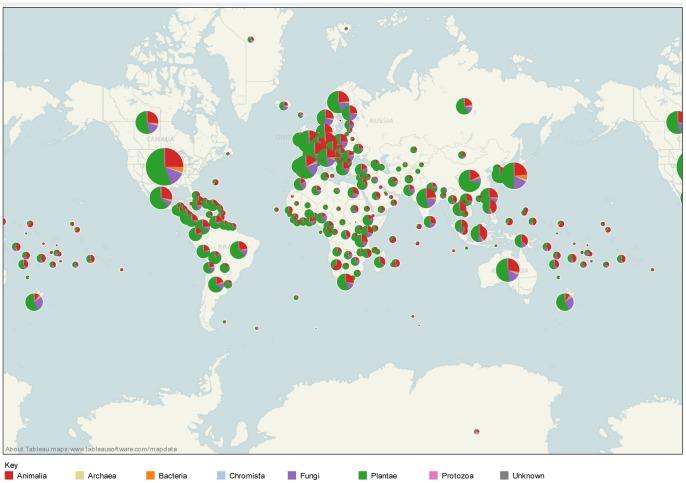Image resolution: width=686 pixels, height=483 pixels.
Task: Click the Madagascar pie chart
Action: tap(379, 262)
